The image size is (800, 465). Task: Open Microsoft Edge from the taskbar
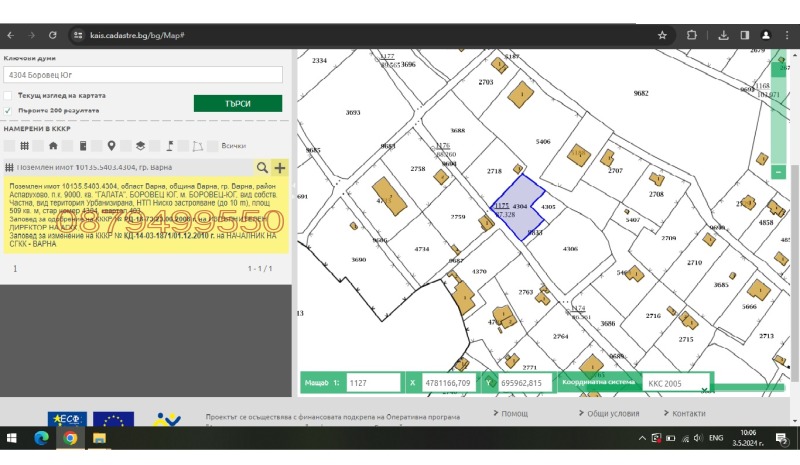42,438
